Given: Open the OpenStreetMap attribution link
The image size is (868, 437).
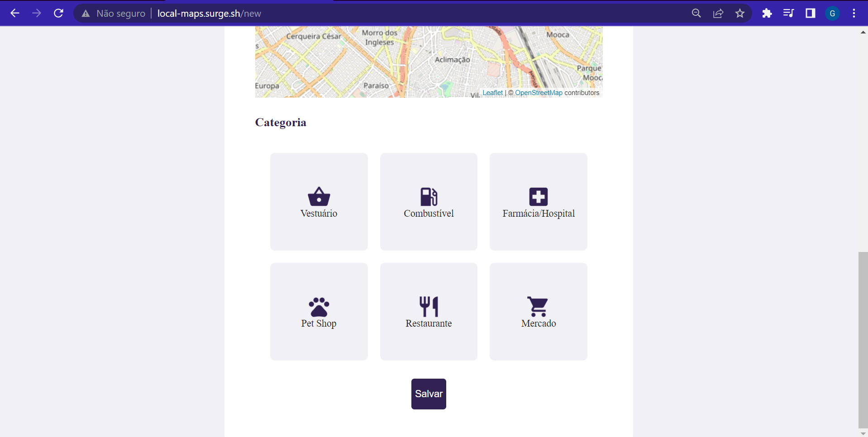Looking at the screenshot, I should tap(539, 93).
